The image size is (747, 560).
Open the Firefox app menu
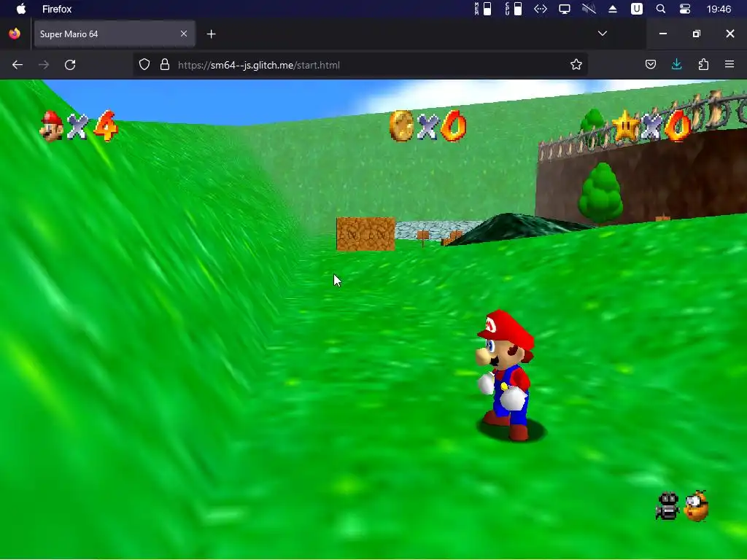[57, 9]
